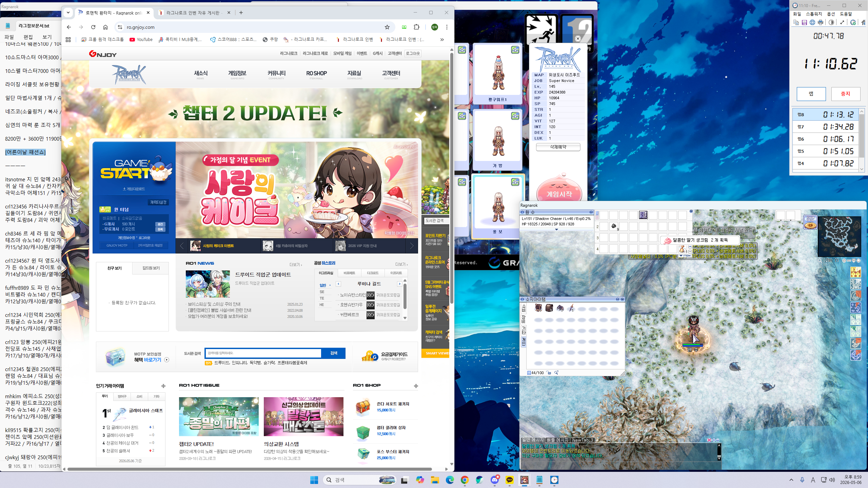Toggle the contrast theme icon in stopwatch

pos(831,22)
